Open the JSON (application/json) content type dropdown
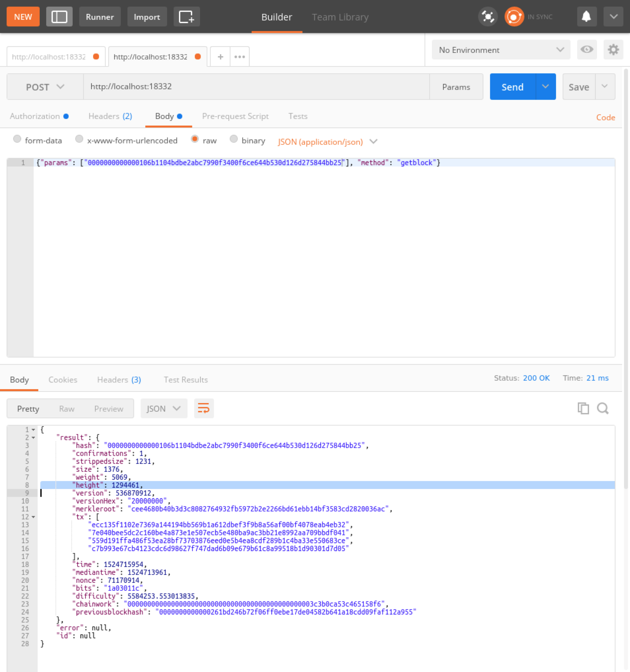 327,142
